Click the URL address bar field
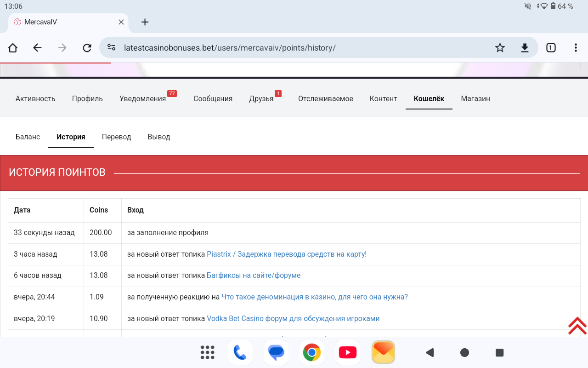Screen dimensions: 588x368 299,48
